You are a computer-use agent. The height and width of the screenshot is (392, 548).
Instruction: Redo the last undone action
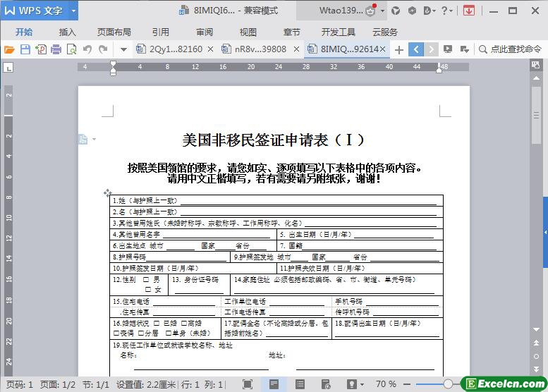pyautogui.click(x=103, y=49)
